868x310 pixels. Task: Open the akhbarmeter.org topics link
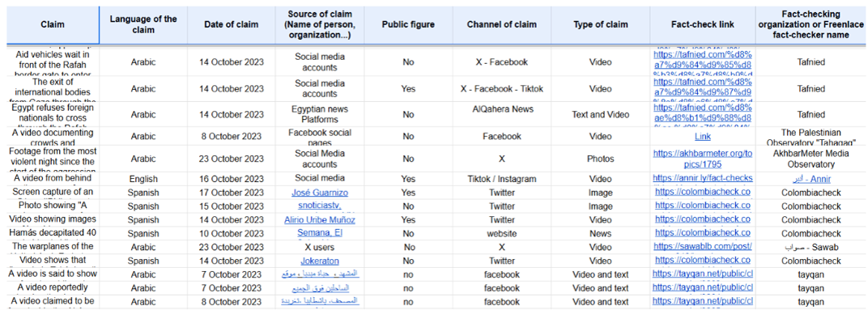click(703, 159)
